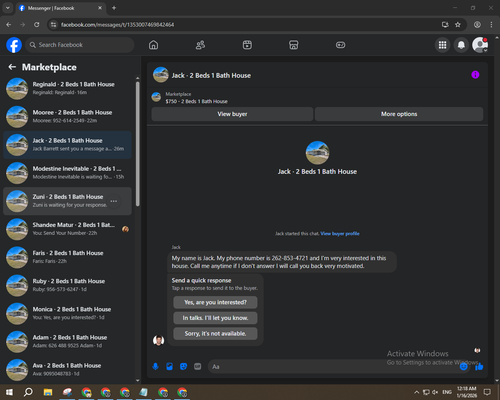The image size is (500, 400).
Task: Reload the page
Action: (x=37, y=25)
